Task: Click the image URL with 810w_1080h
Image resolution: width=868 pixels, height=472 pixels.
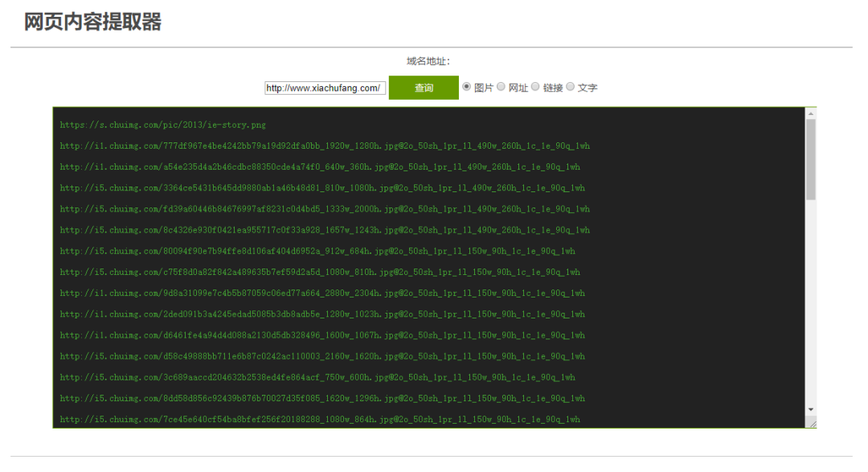Action: tap(322, 188)
